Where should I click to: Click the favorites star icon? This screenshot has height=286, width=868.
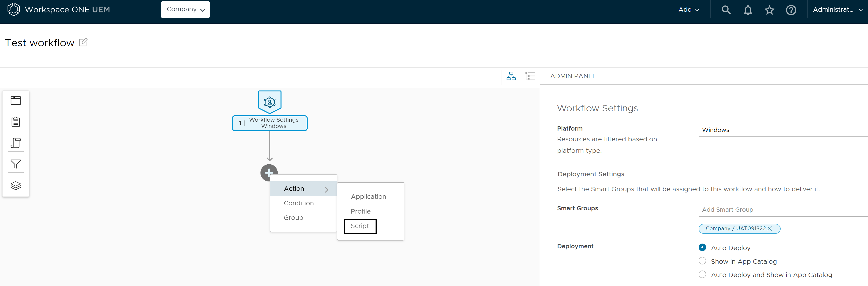click(769, 10)
